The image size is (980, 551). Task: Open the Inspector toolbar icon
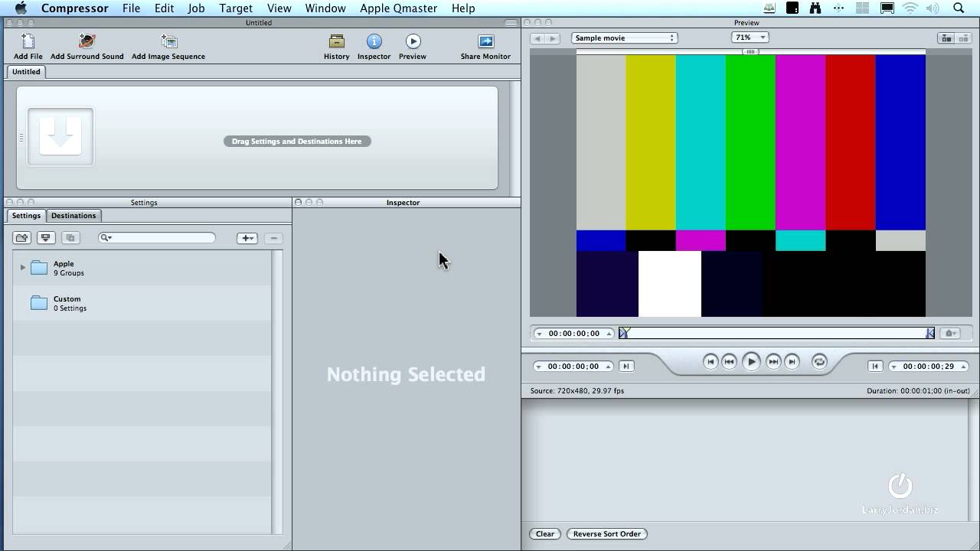coord(374,41)
